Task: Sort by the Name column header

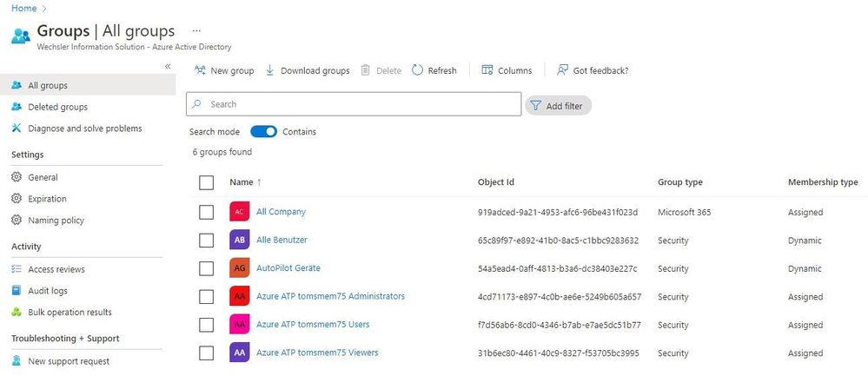Action: [x=245, y=182]
